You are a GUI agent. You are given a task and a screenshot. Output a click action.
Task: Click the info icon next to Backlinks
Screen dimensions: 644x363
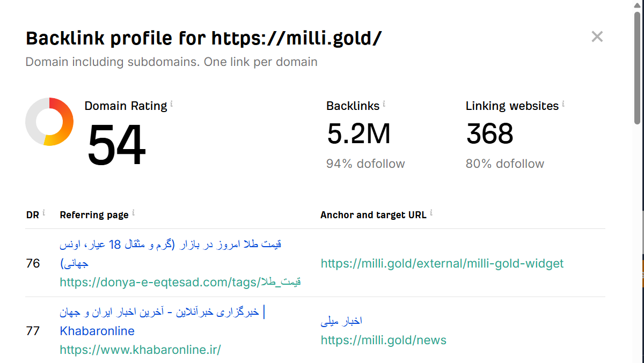click(x=384, y=104)
